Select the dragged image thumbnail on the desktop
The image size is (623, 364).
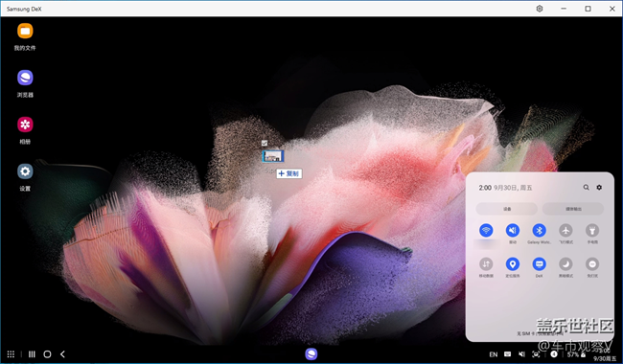click(273, 156)
